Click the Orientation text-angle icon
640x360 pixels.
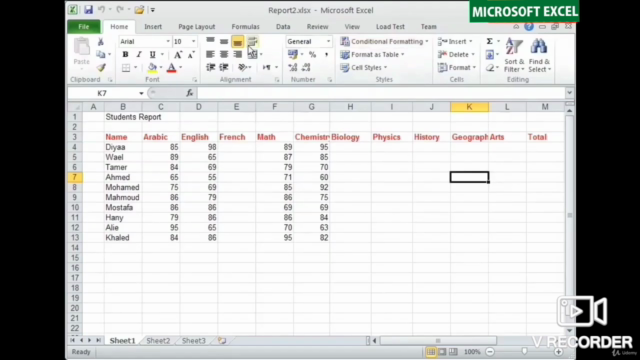coord(242,67)
